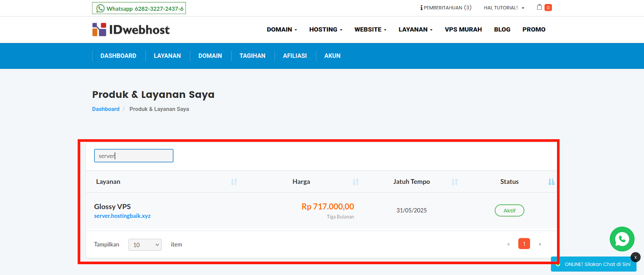
Task: Go to VPS MURAH page
Action: (463, 29)
